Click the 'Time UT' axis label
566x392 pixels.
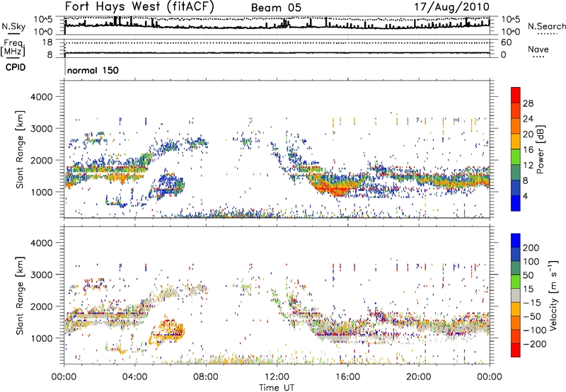pyautogui.click(x=277, y=388)
